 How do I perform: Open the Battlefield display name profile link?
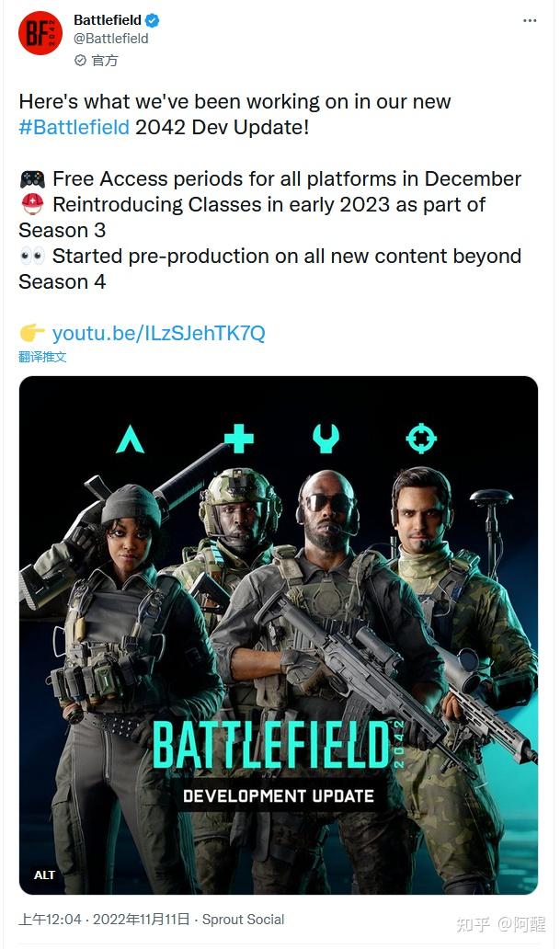pyautogui.click(x=107, y=20)
